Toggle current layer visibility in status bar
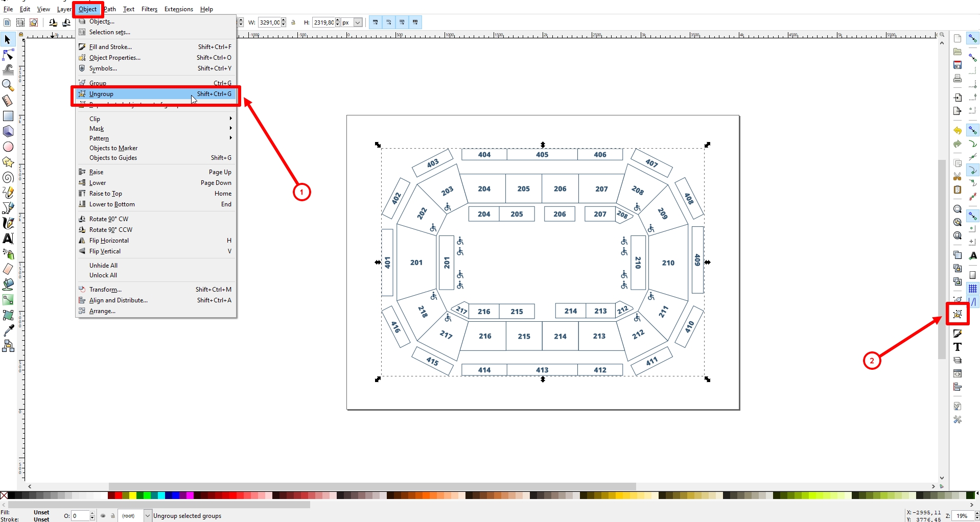The image size is (980, 522). (103, 516)
